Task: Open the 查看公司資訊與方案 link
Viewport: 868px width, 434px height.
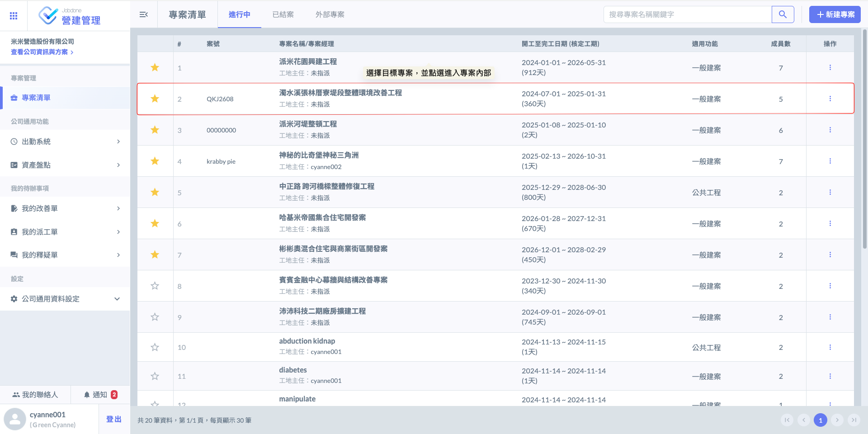Action: [x=42, y=52]
